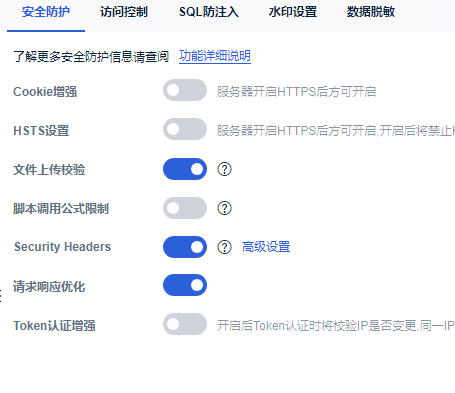Turn off Security Headers switch
The height and width of the screenshot is (393, 455).
[x=185, y=247]
